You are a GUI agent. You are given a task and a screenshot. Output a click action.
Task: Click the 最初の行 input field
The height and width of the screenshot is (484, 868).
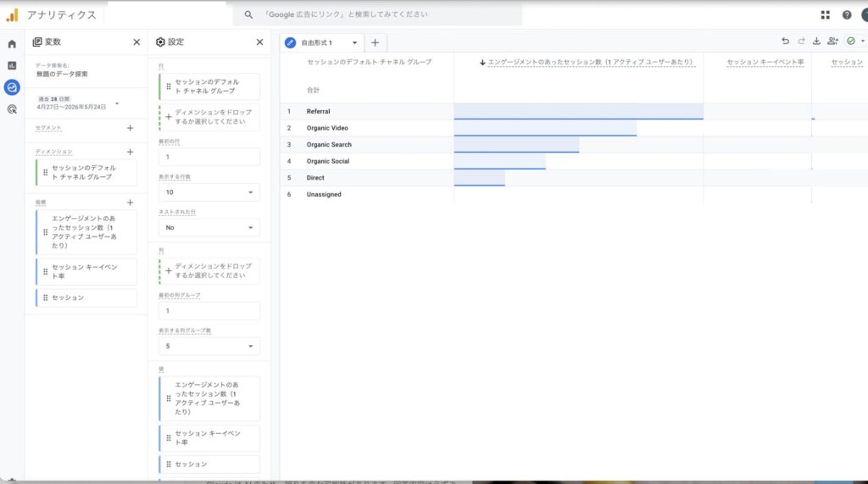tap(209, 157)
